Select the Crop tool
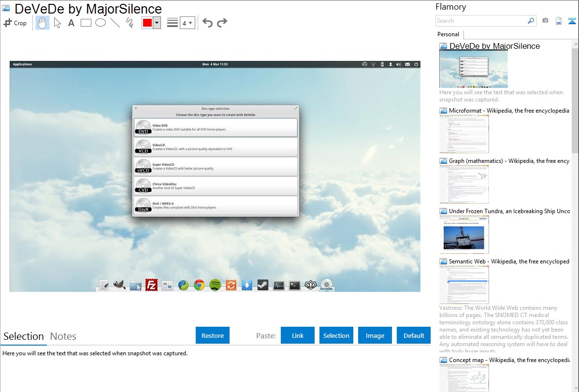This screenshot has width=579, height=392. pyautogui.click(x=15, y=23)
